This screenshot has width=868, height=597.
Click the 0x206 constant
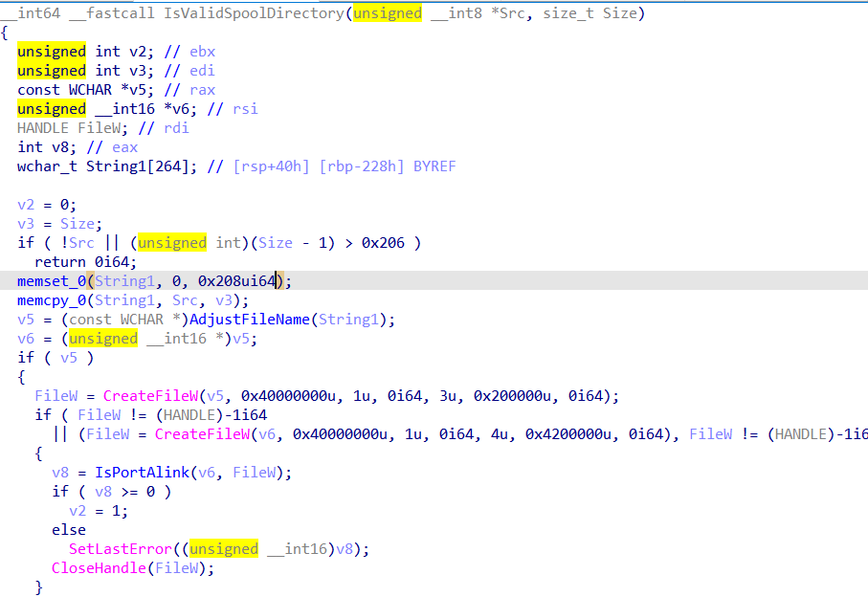tap(383, 243)
